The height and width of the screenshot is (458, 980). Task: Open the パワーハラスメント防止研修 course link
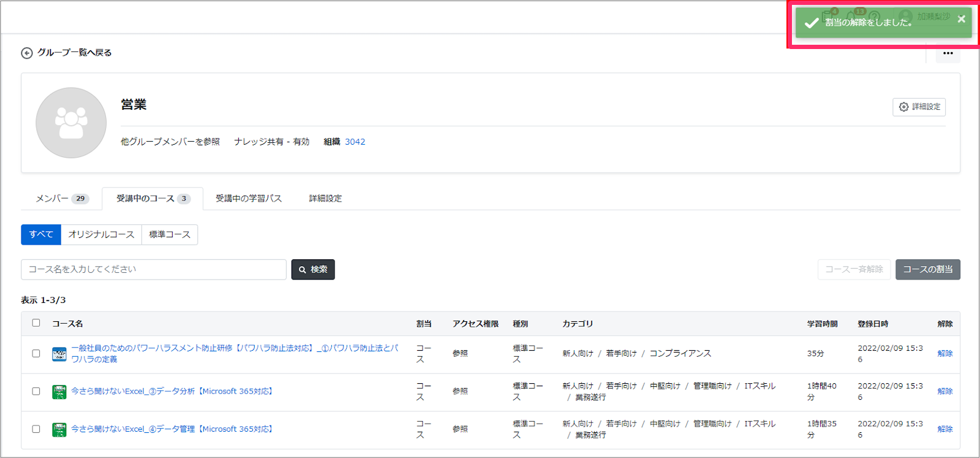[x=235, y=354]
